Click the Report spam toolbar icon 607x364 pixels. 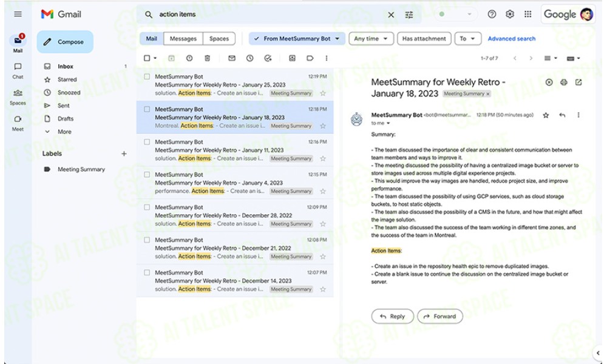[189, 58]
